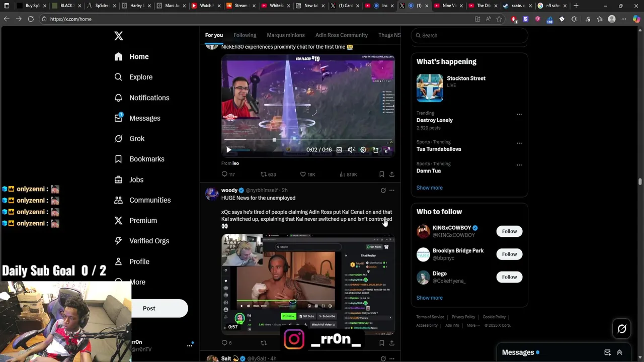Expand the Messages drawer
This screenshot has height=362, width=644.
tap(619, 352)
